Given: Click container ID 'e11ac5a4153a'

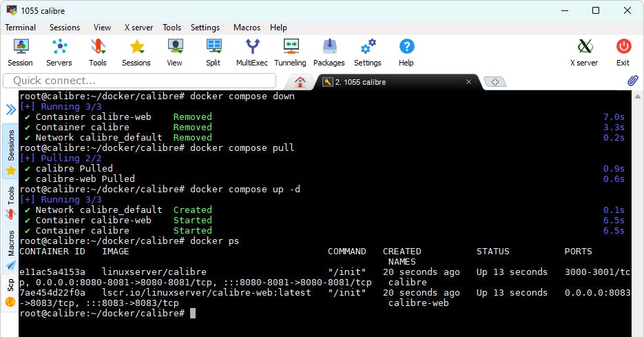Looking at the screenshot, I should pyautogui.click(x=52, y=272).
